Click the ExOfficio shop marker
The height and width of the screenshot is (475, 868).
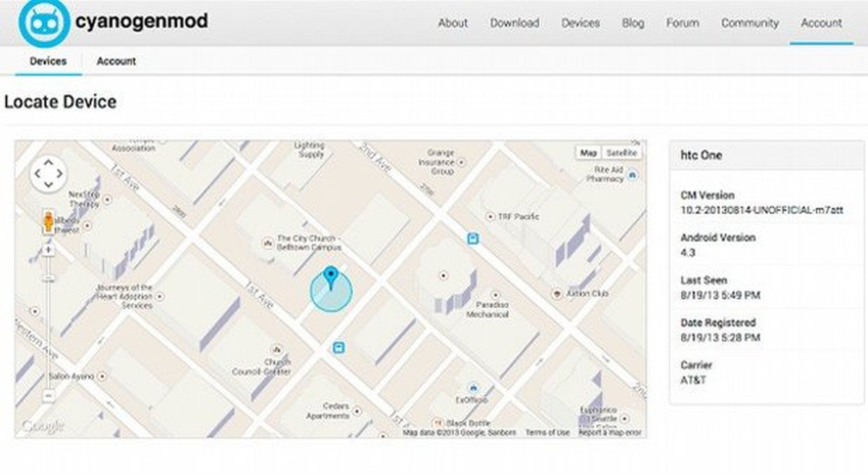pyautogui.click(x=472, y=389)
